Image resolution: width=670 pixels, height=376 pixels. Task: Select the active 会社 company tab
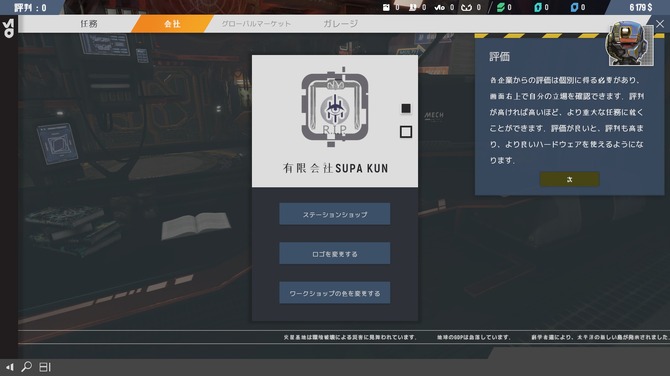point(173,24)
